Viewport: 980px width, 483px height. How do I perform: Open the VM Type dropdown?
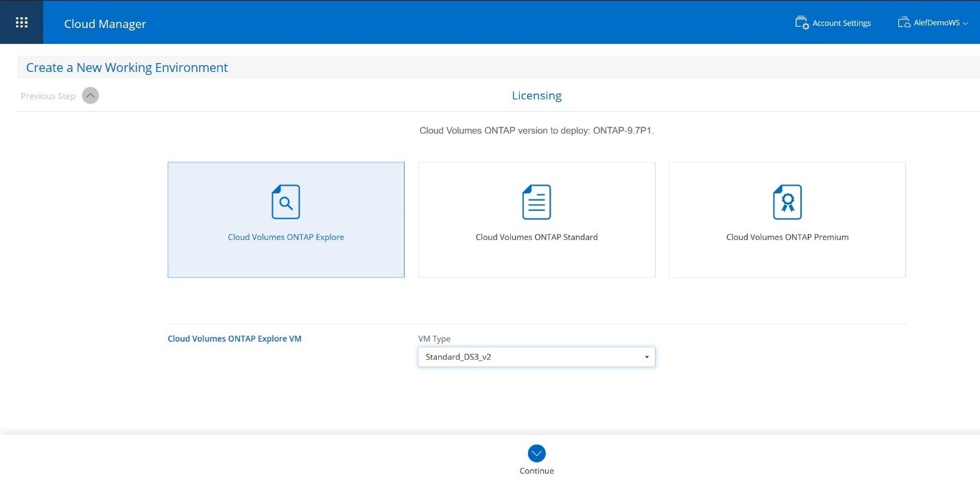click(x=536, y=357)
